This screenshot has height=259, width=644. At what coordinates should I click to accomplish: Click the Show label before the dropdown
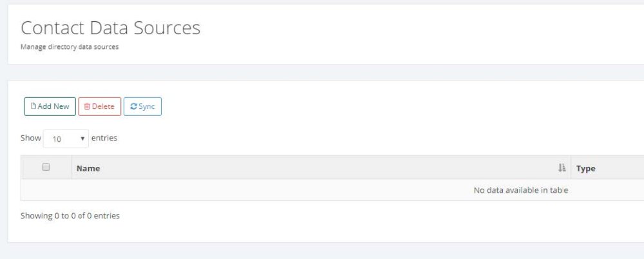click(x=31, y=138)
